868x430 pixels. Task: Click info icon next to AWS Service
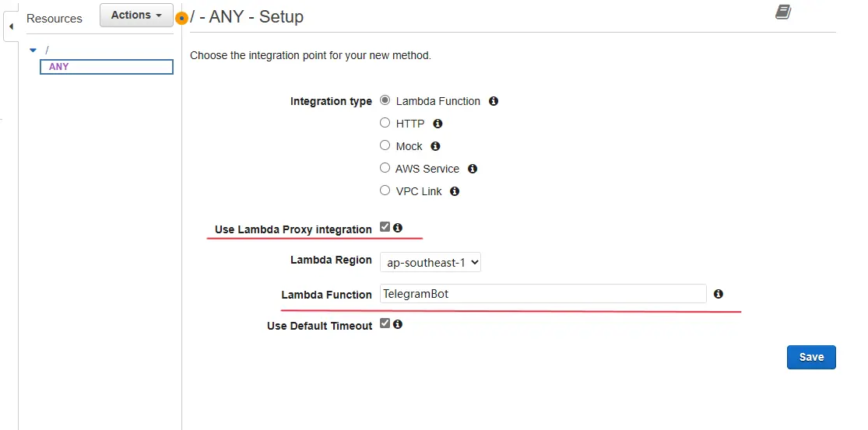point(473,169)
